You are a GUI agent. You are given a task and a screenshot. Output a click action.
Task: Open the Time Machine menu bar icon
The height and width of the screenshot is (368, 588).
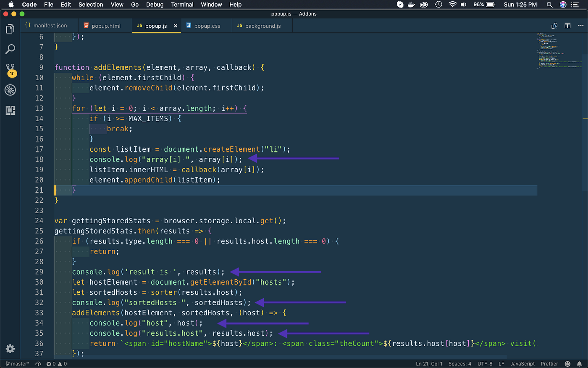pyautogui.click(x=438, y=5)
